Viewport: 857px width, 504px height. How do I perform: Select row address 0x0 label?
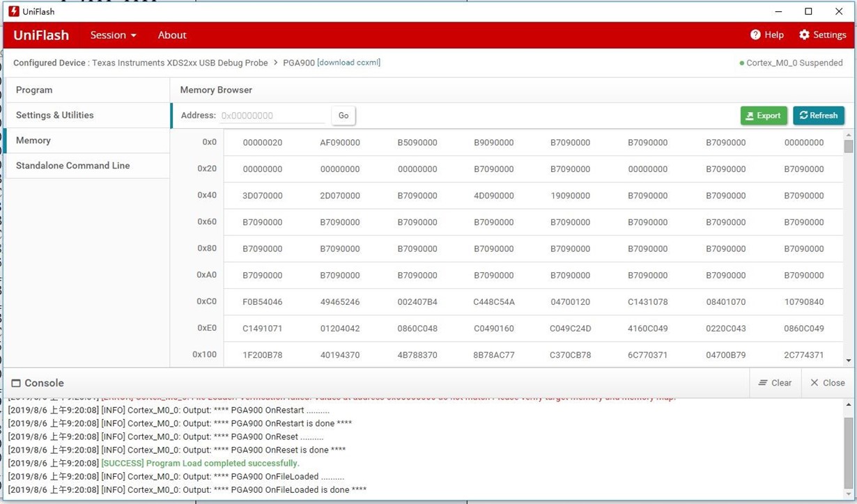(210, 142)
